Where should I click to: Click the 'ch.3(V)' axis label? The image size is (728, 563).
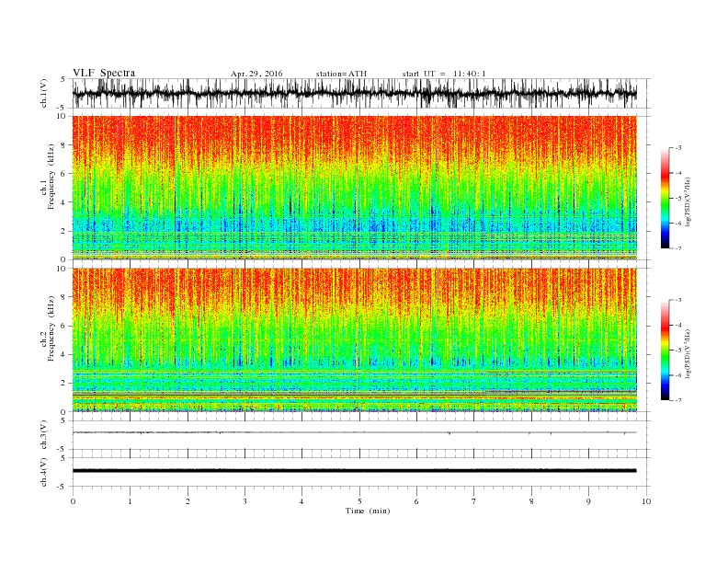[x=44, y=435]
